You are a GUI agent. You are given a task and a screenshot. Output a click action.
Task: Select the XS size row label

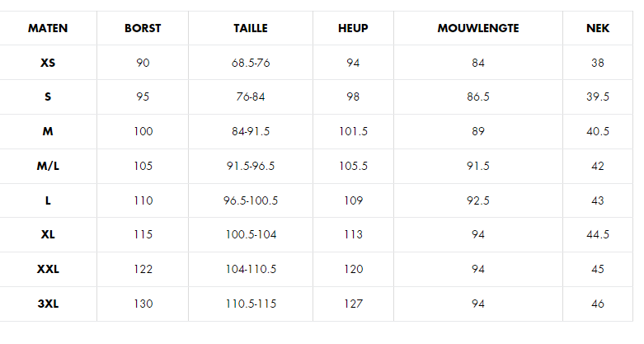pyautogui.click(x=48, y=63)
